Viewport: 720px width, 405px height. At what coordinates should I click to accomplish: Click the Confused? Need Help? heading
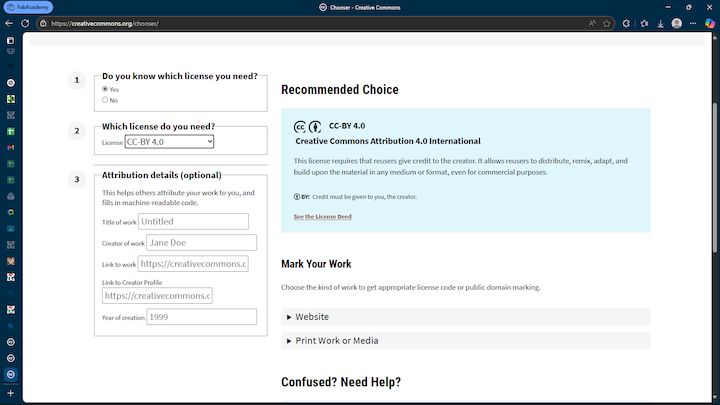click(x=341, y=382)
